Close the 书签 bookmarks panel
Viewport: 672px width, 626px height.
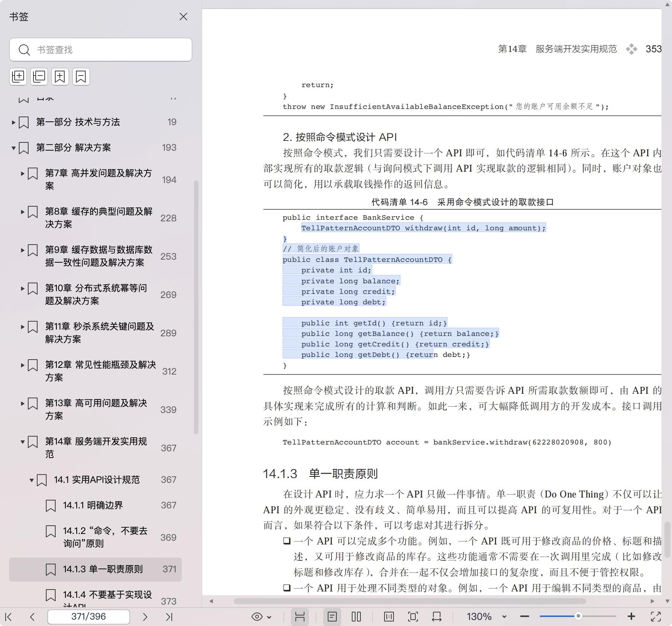coord(183,17)
